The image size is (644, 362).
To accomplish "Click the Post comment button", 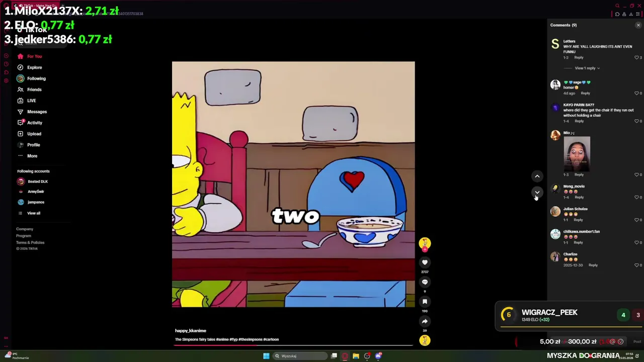I will pyautogui.click(x=637, y=341).
